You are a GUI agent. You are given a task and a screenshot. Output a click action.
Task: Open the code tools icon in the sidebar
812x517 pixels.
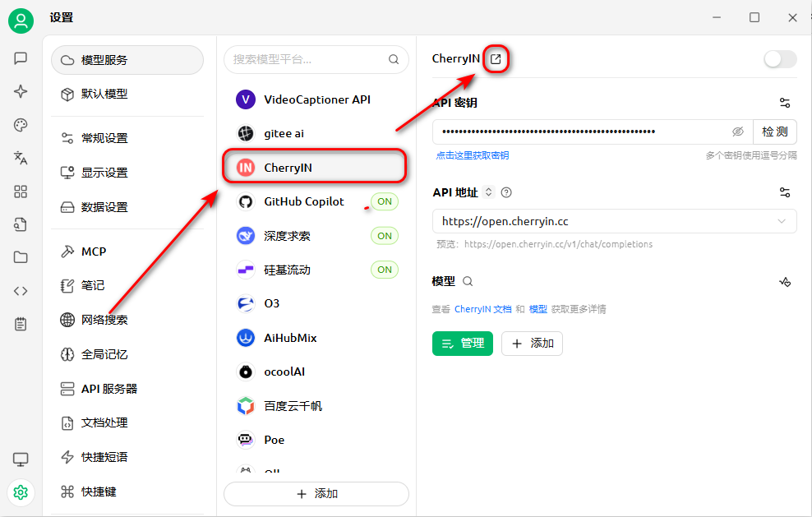21,291
